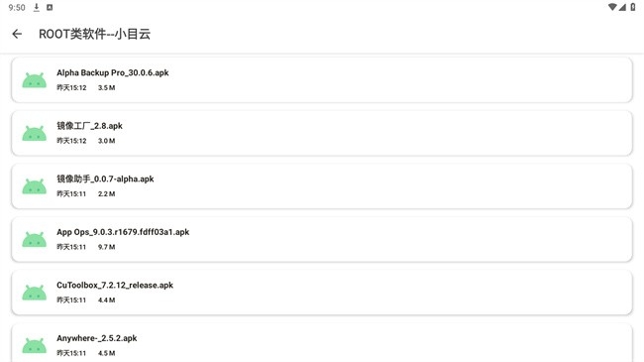644x362 pixels.
Task: Tap Android icon for Alpha Backup Pro
Action: point(34,80)
